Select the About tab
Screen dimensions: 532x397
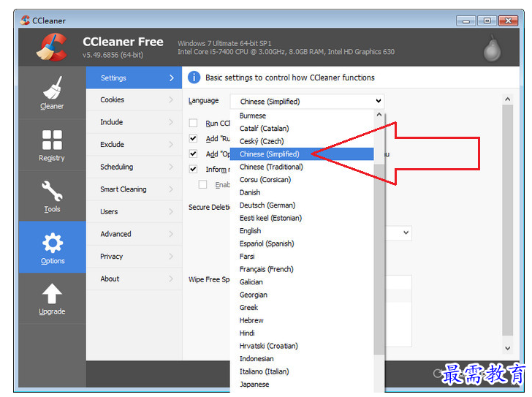[x=134, y=279]
